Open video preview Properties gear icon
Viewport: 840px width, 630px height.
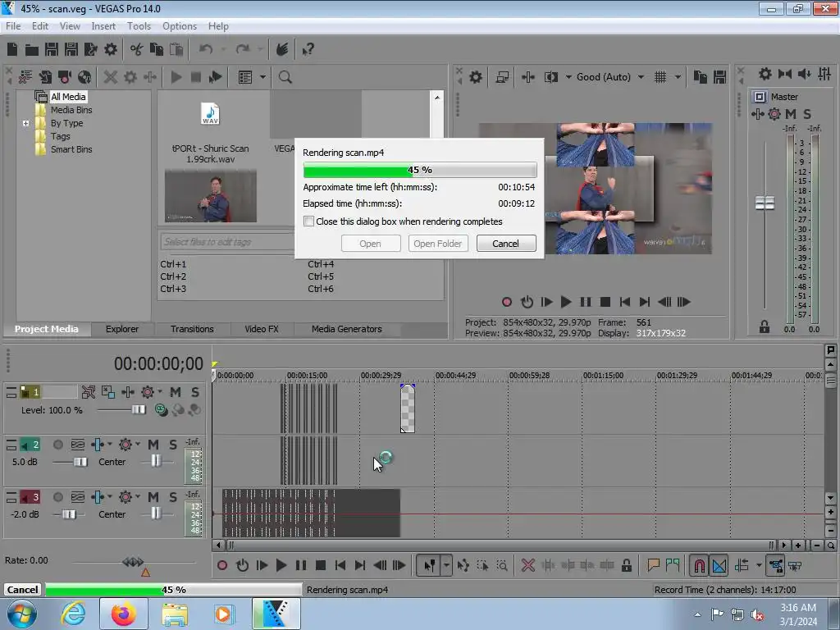(x=476, y=77)
